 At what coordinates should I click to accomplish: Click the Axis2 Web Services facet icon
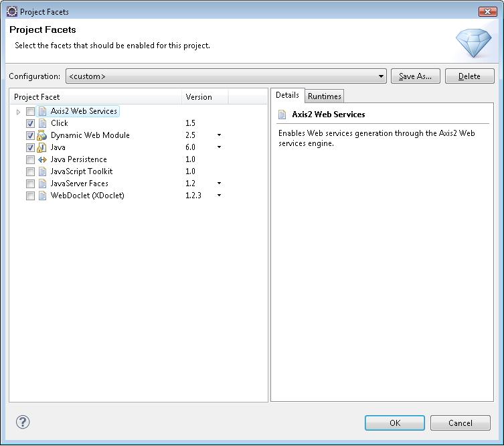42,112
